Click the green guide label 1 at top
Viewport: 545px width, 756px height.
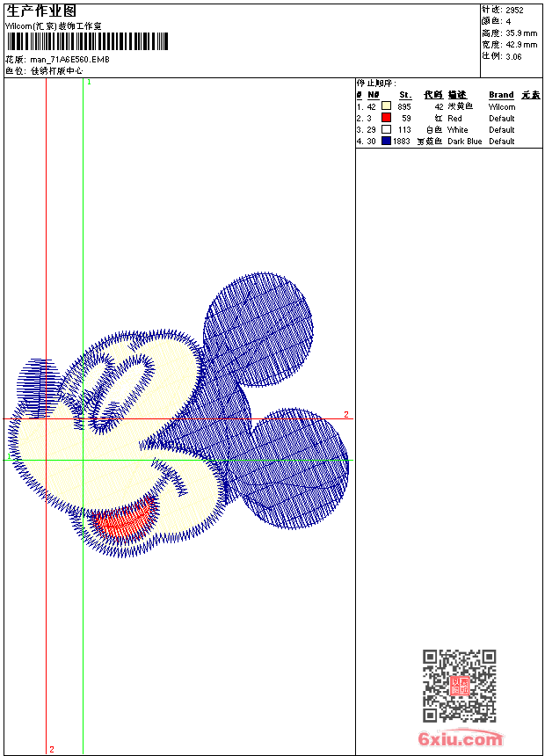click(89, 83)
